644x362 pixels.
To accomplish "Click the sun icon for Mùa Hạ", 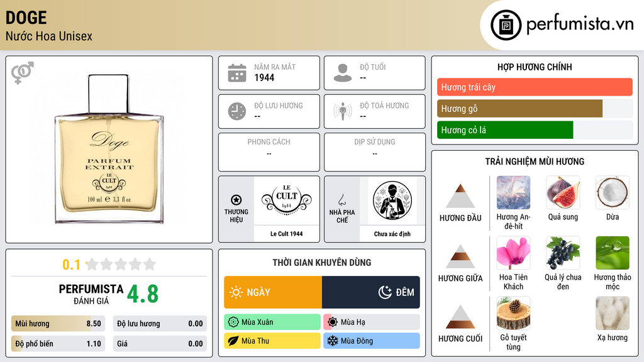I will (x=333, y=322).
